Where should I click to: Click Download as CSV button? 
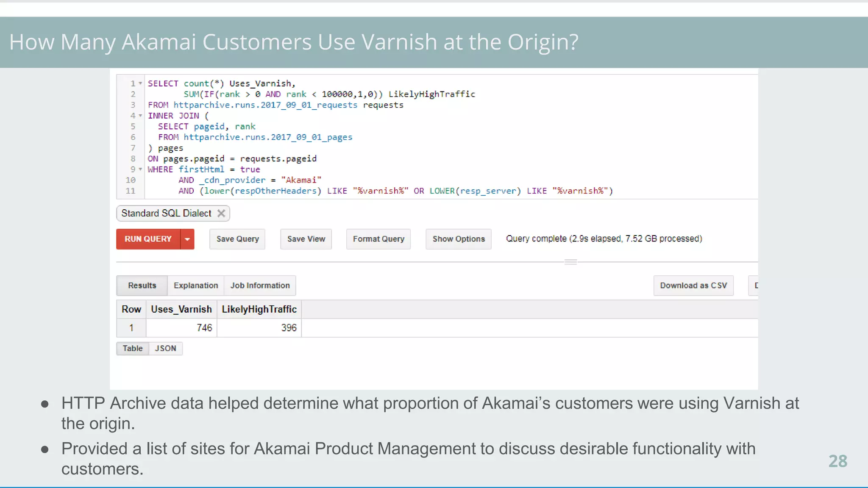click(693, 286)
